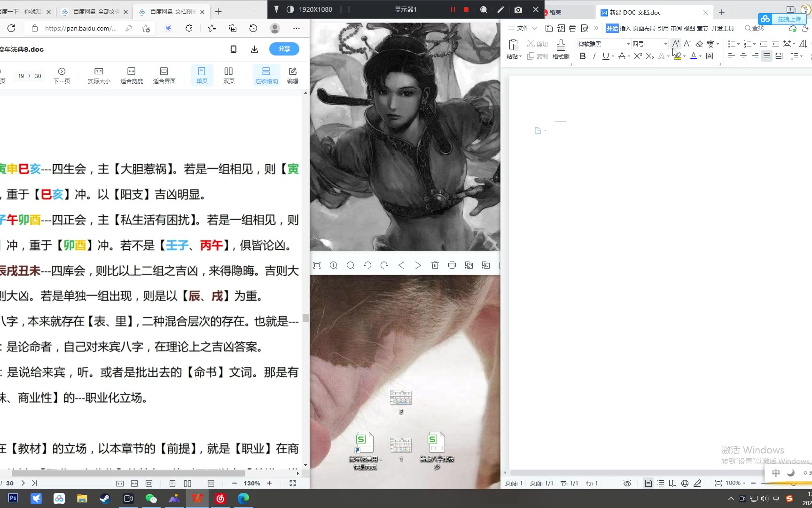Click the zoom in magnifier in image viewer
This screenshot has width=812, height=508.
click(x=334, y=265)
